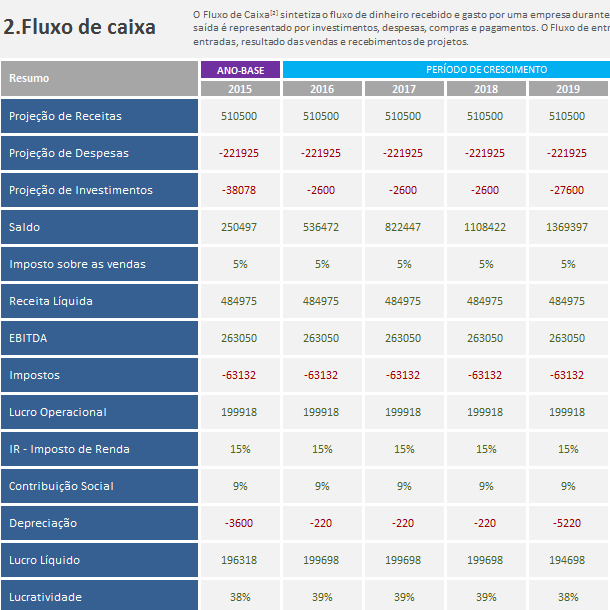Select the 2017 year column header

[404, 89]
